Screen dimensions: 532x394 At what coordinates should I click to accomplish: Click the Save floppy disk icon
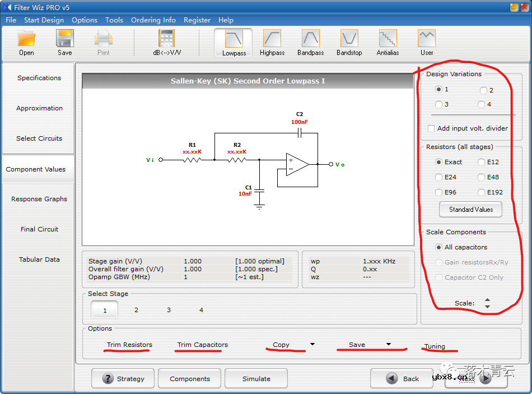point(65,39)
